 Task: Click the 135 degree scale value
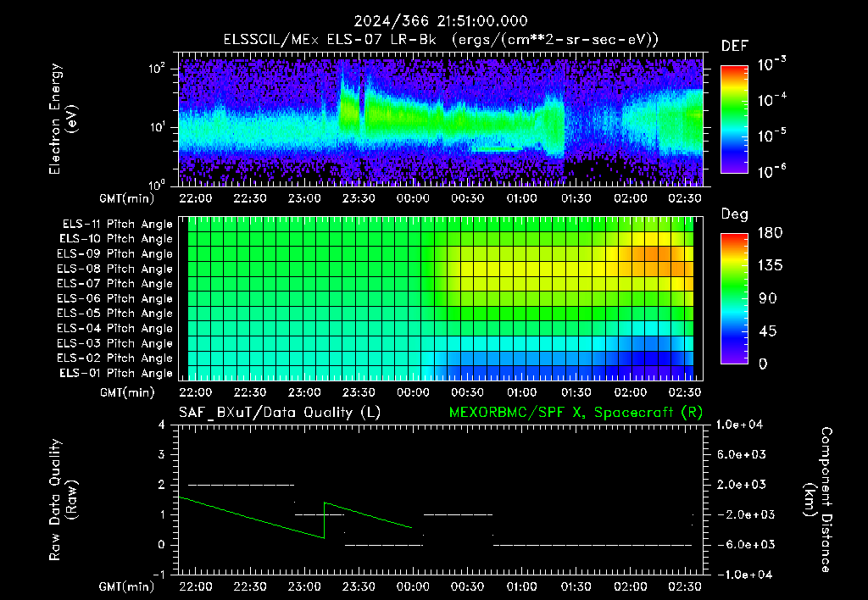pyautogui.click(x=770, y=266)
